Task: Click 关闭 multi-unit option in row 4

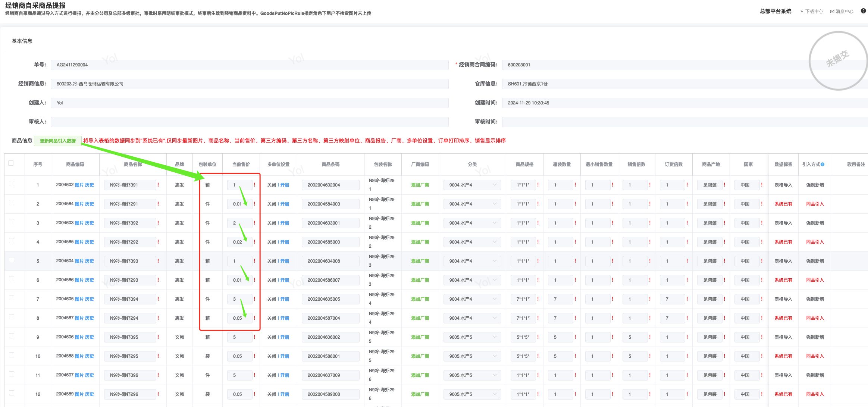Action: (272, 242)
